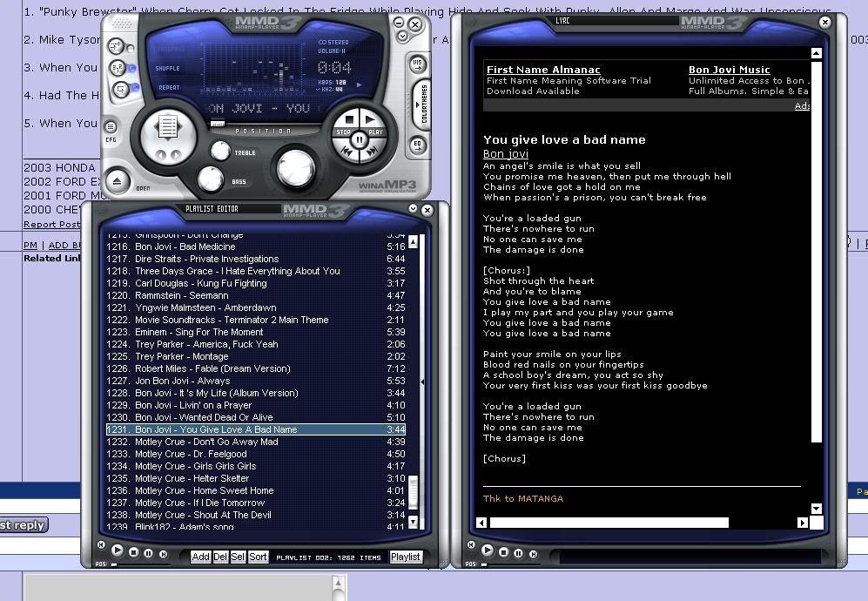The image size is (868, 601).
Task: Adjust the TREBLE knob
Action: 220,151
